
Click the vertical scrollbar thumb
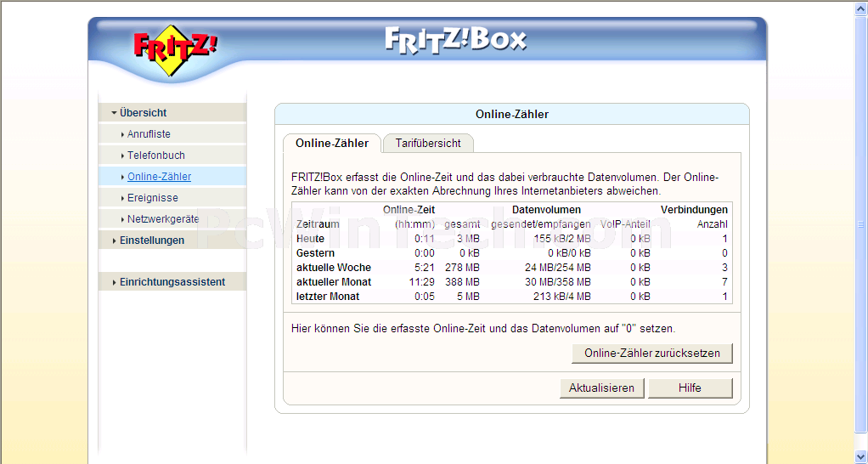pos(861,224)
